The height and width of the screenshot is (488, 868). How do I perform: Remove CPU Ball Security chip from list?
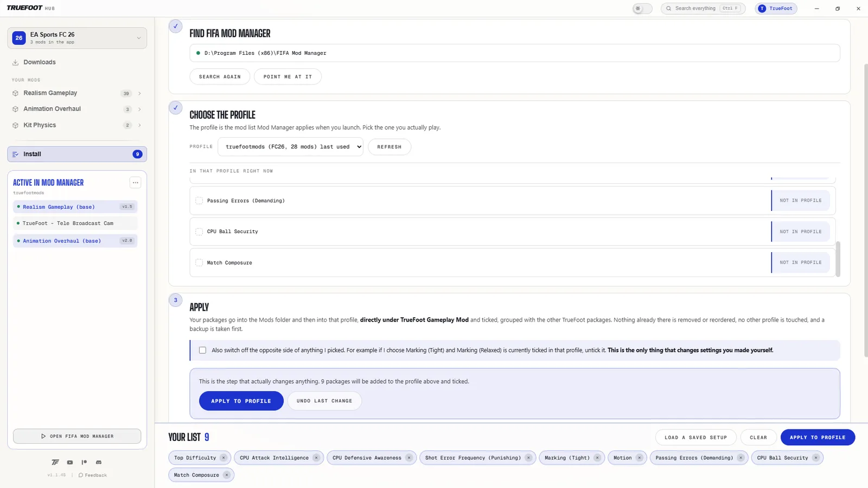pyautogui.click(x=815, y=458)
